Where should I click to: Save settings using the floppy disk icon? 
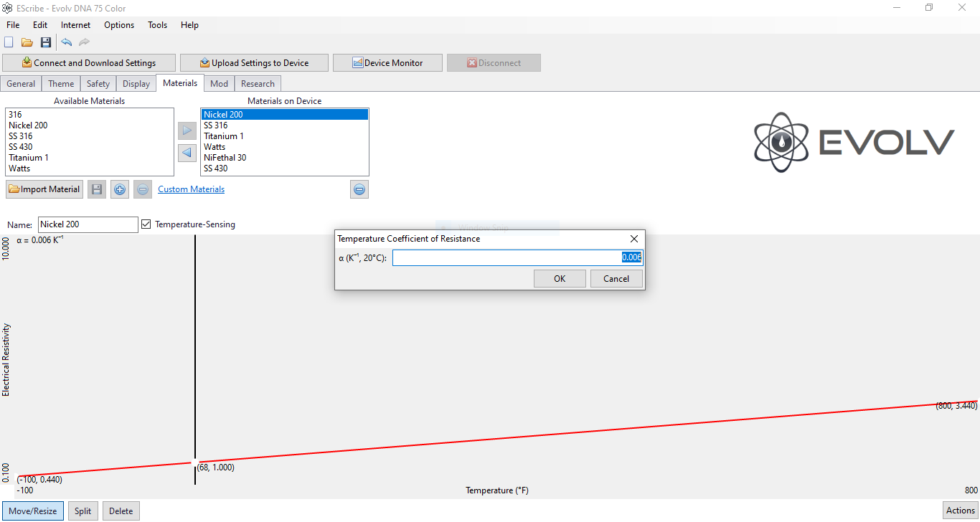click(x=46, y=42)
